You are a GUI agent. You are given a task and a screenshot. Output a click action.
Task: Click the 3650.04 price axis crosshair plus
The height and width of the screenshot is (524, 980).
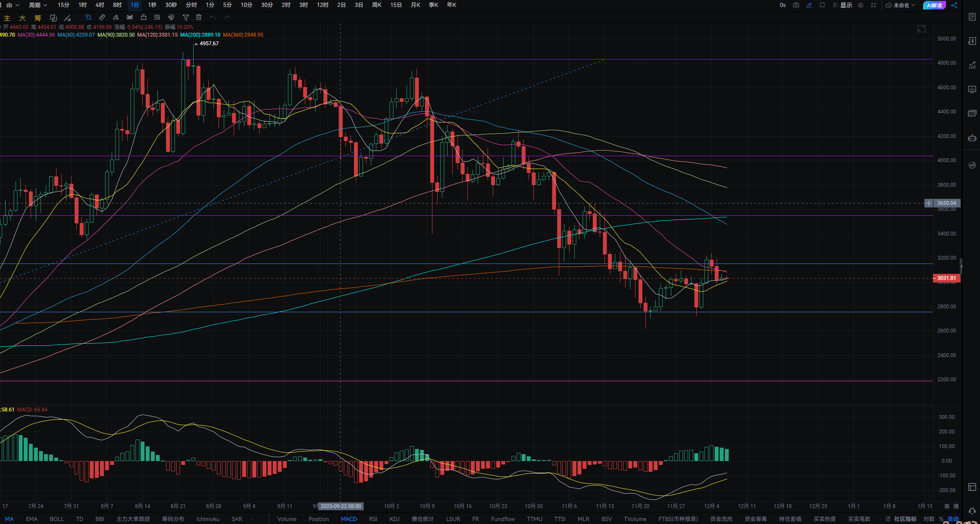coord(929,203)
